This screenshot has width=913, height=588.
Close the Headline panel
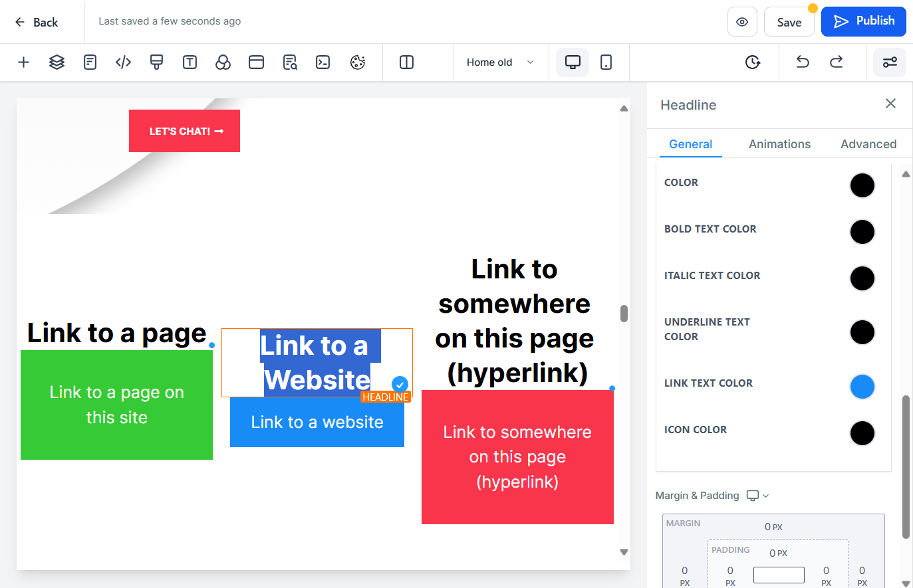pos(890,104)
